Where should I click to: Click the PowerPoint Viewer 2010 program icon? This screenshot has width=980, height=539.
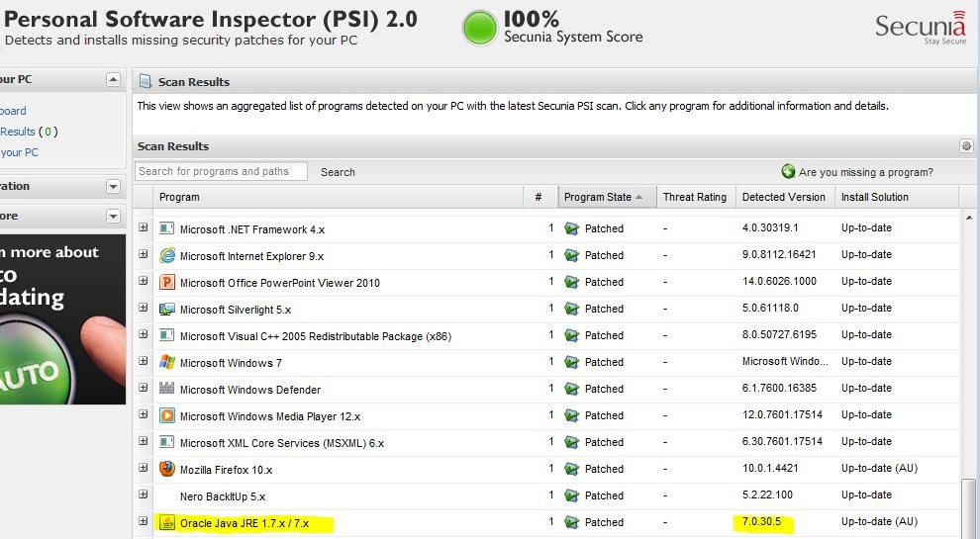click(x=167, y=282)
